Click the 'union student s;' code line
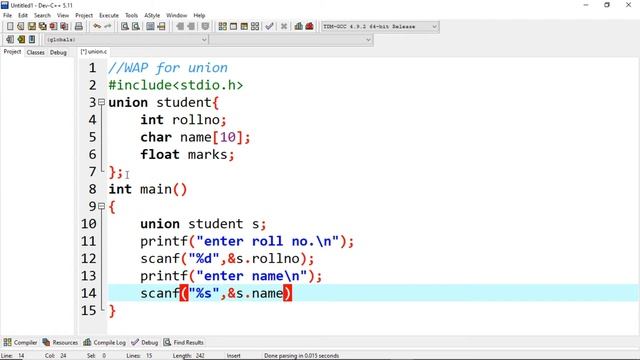The width and height of the screenshot is (640, 360). [203, 224]
